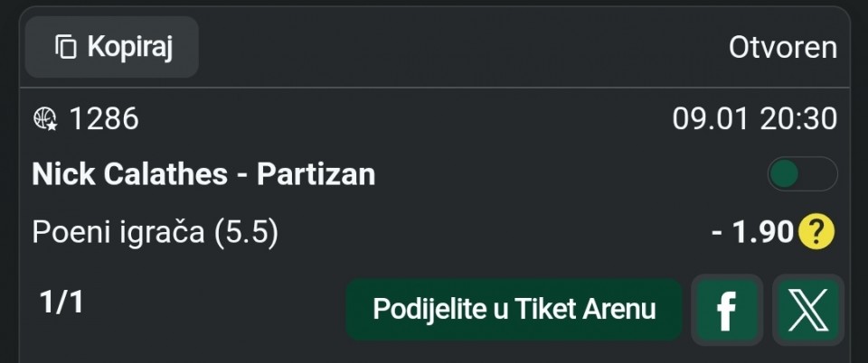
Task: Click Podijelite u Tiket Arenu button
Action: [x=514, y=310]
